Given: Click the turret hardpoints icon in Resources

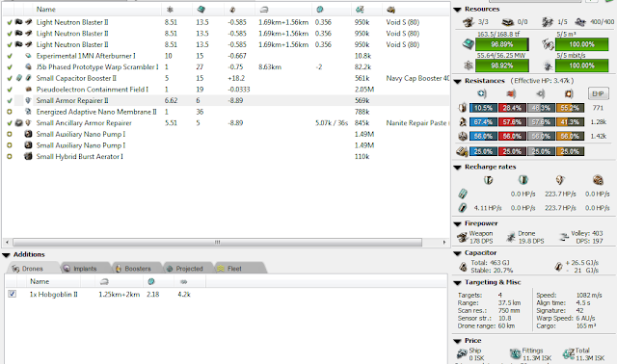Looking at the screenshot, I should [x=469, y=22].
